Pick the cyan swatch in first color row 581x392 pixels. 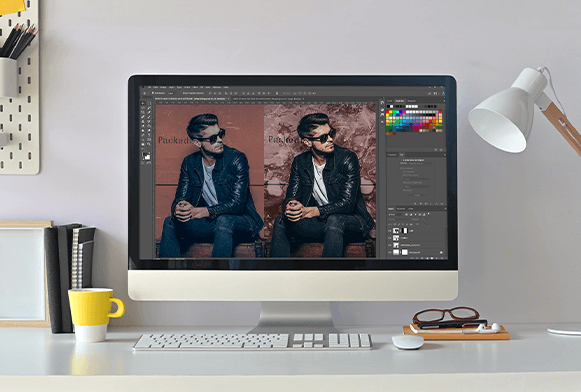398,112
